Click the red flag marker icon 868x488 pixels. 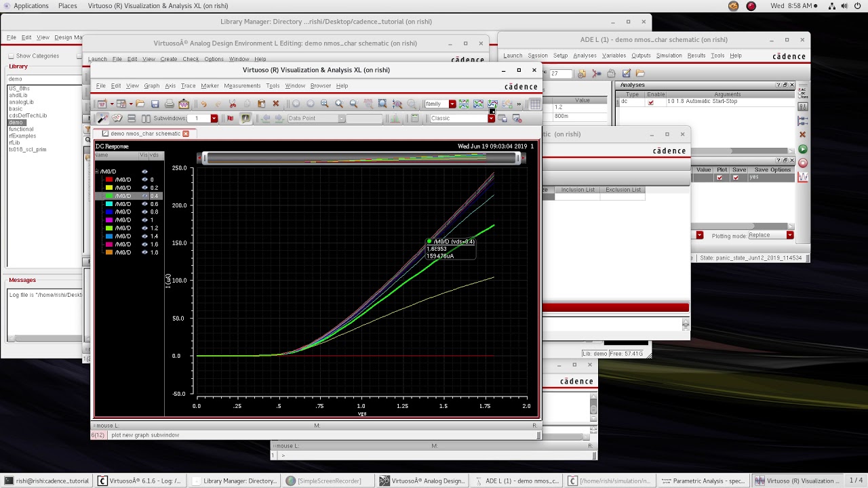[x=230, y=118]
